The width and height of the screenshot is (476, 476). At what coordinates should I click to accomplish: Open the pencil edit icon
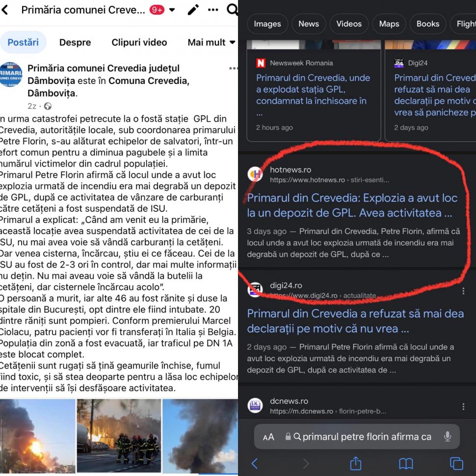(x=193, y=10)
